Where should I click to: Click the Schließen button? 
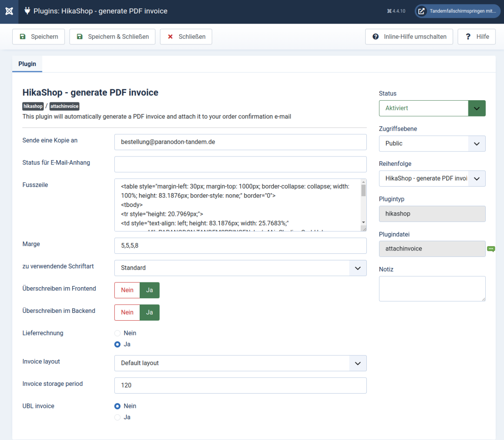186,37
